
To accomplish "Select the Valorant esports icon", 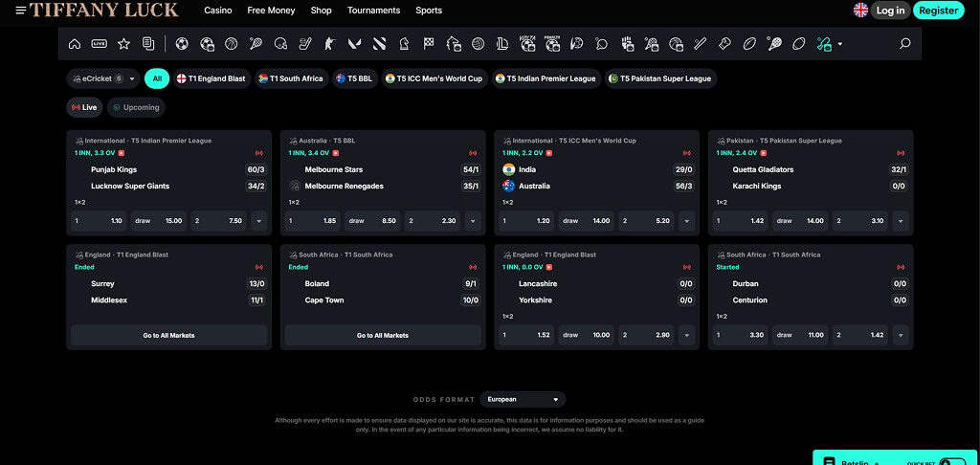I will (x=354, y=44).
